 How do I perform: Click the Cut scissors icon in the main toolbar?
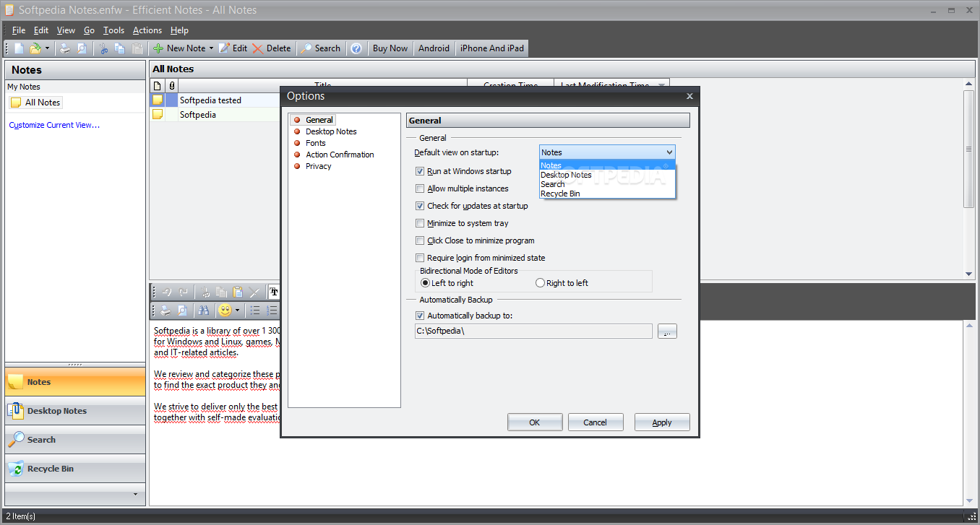coord(104,48)
